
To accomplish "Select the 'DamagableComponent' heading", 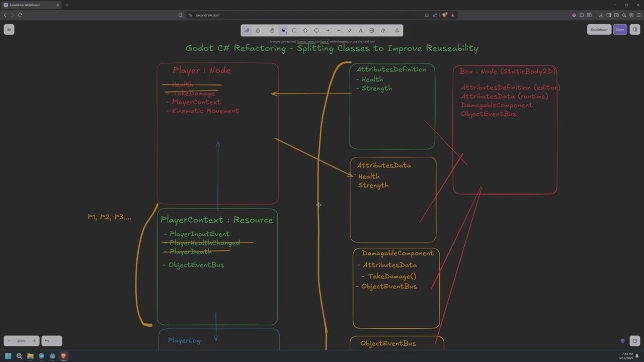I will coord(397,253).
